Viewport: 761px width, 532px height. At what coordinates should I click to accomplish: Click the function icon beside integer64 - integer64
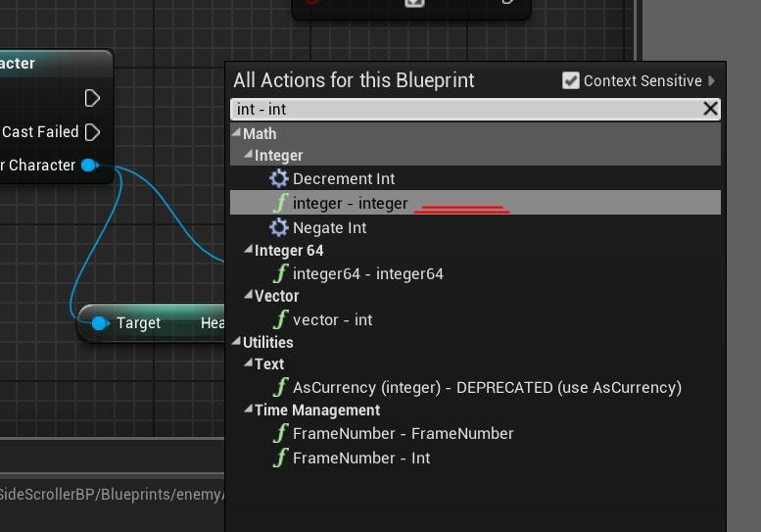(280, 273)
